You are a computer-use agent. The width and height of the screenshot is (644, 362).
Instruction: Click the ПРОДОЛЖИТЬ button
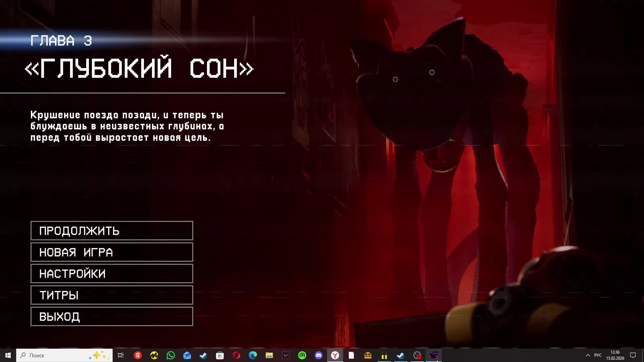(x=112, y=231)
